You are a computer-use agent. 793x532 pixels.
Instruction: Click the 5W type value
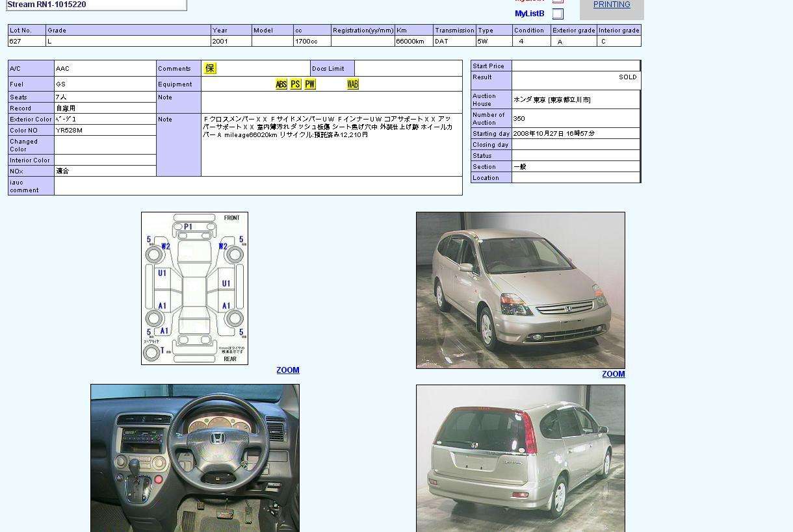(482, 41)
